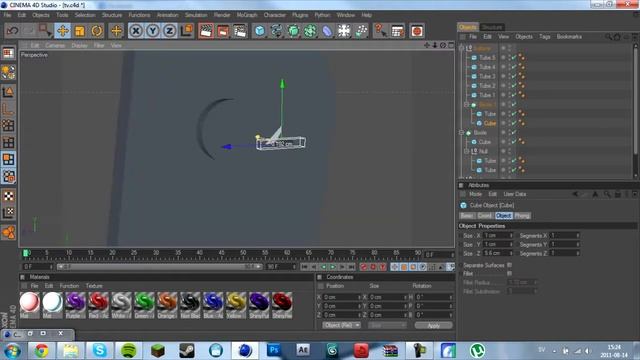
Task: Click the coordinate system icon beside Z lock
Action: click(x=187, y=30)
